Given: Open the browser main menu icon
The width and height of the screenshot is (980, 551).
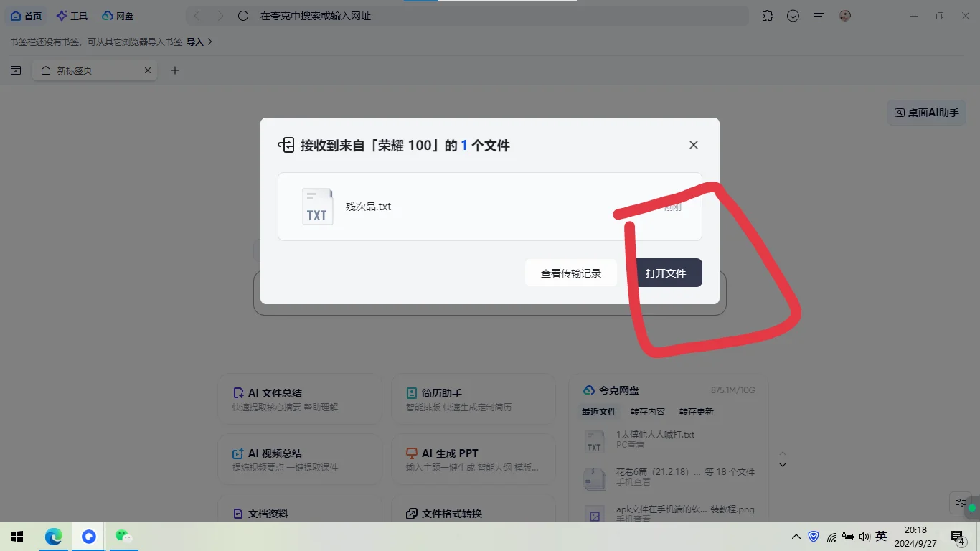Looking at the screenshot, I should pyautogui.click(x=819, y=16).
